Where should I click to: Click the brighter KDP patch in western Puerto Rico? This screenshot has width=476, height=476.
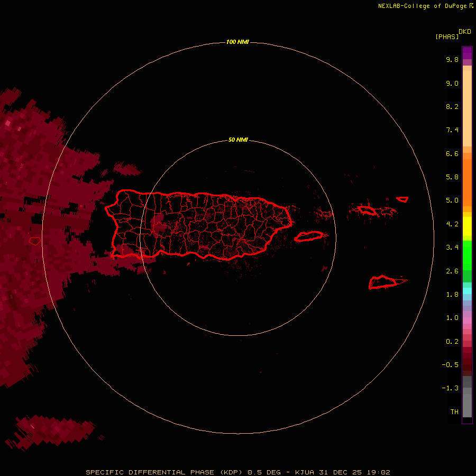coord(158,225)
